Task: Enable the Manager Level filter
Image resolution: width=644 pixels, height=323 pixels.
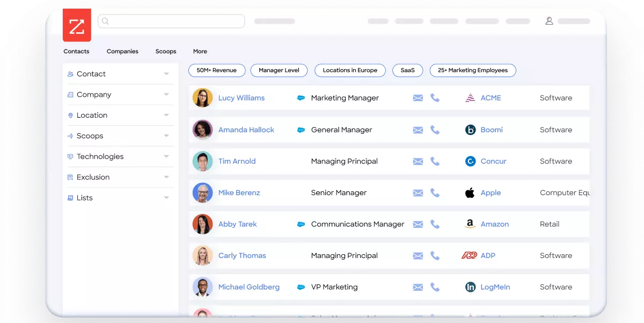Action: (x=279, y=70)
